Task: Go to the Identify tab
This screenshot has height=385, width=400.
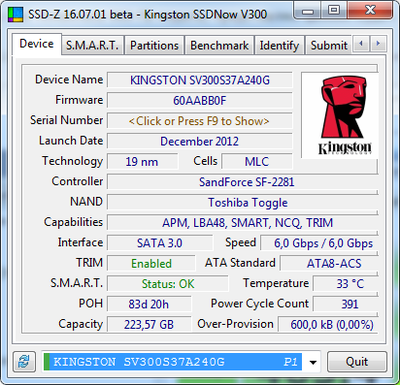Action: (x=279, y=45)
